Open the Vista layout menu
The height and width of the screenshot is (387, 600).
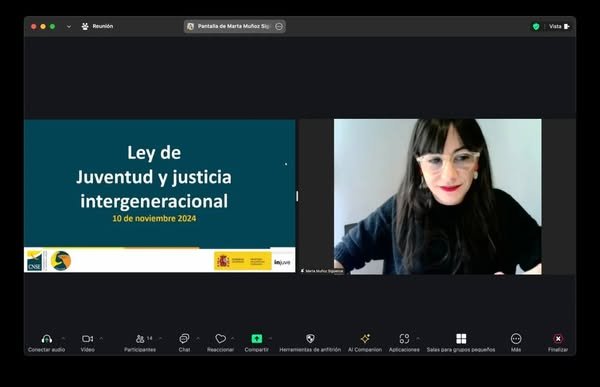pyautogui.click(x=559, y=26)
